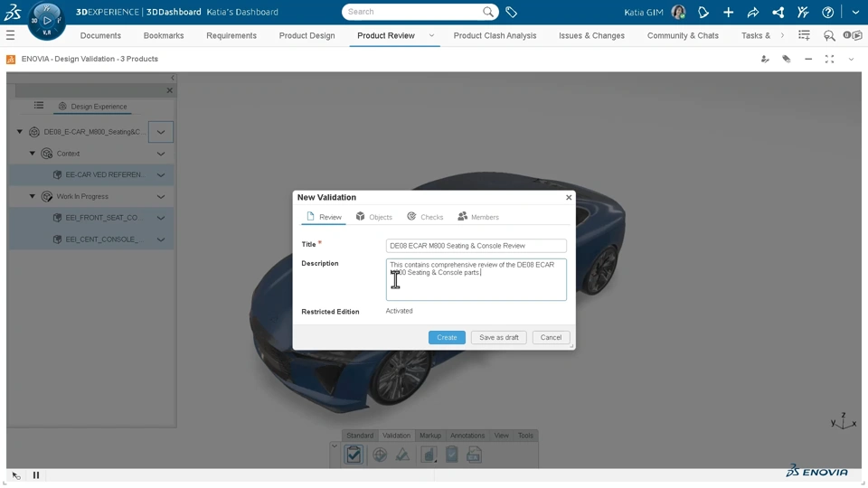Click widget tag icon in title bar
868x488 pixels.
click(786, 59)
